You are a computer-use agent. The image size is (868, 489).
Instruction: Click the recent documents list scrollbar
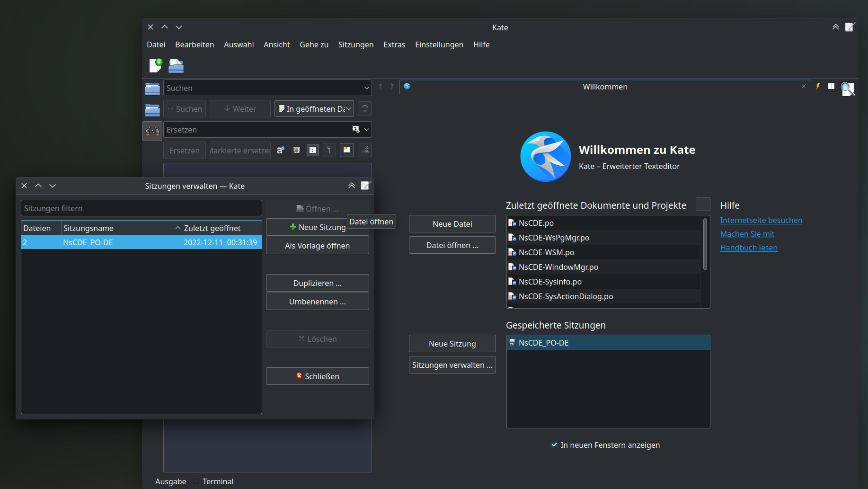click(x=705, y=244)
